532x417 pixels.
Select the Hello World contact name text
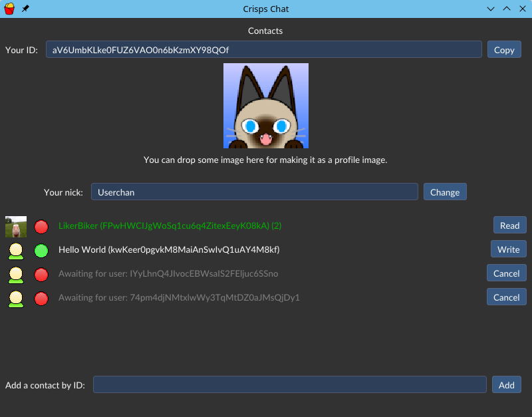pos(169,249)
